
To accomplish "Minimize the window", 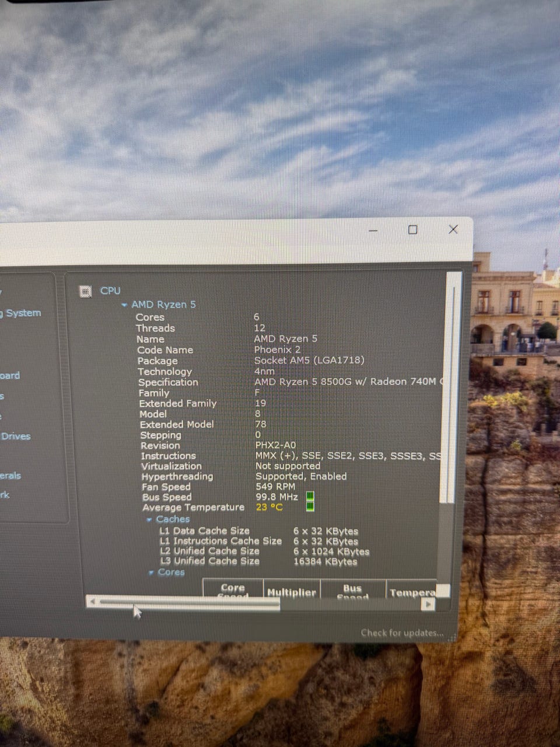I will 373,231.
